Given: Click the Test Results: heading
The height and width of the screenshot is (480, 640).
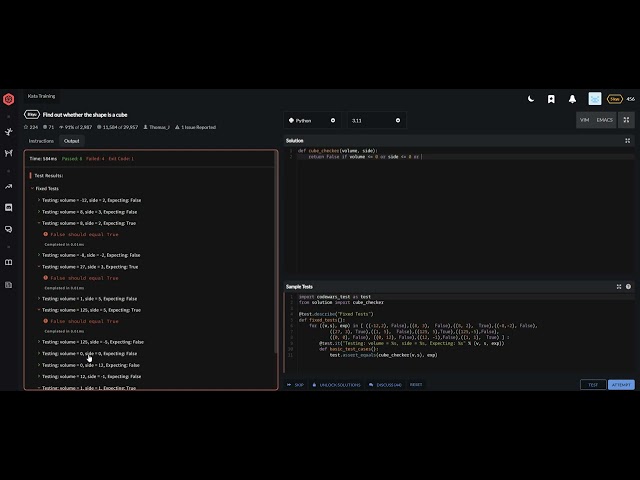Looking at the screenshot, I should pyautogui.click(x=48, y=176).
